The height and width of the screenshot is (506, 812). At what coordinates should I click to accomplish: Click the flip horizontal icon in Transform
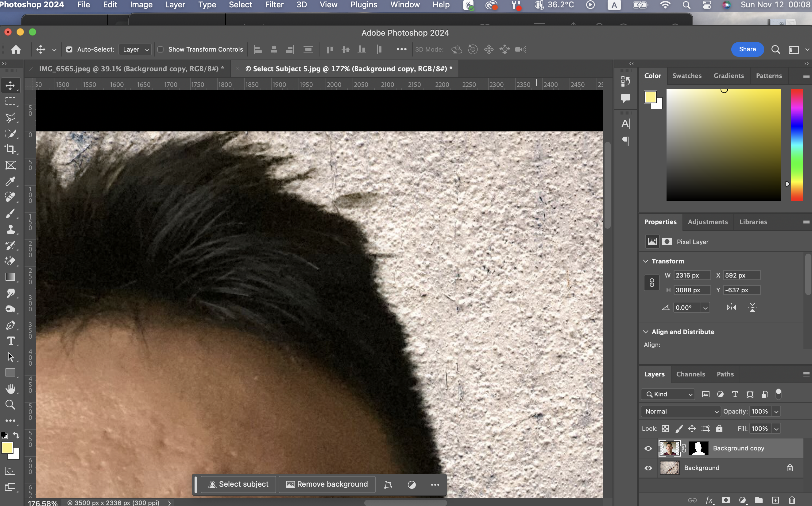click(x=731, y=307)
